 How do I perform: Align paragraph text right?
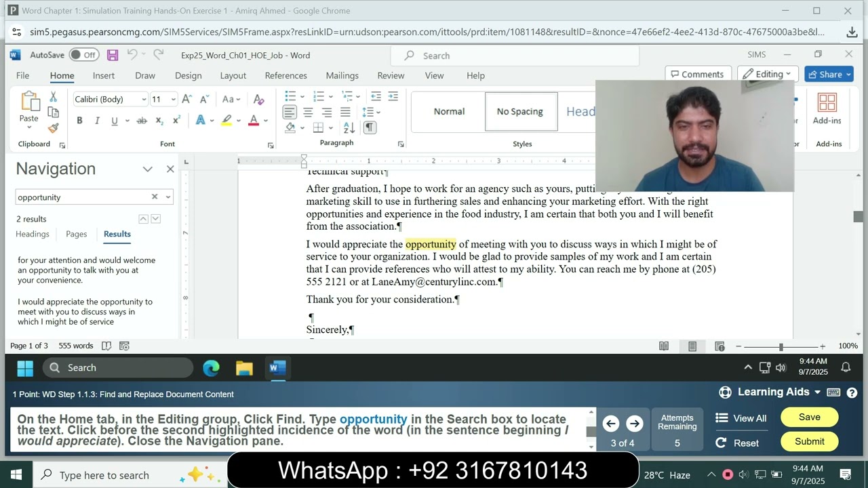point(326,112)
